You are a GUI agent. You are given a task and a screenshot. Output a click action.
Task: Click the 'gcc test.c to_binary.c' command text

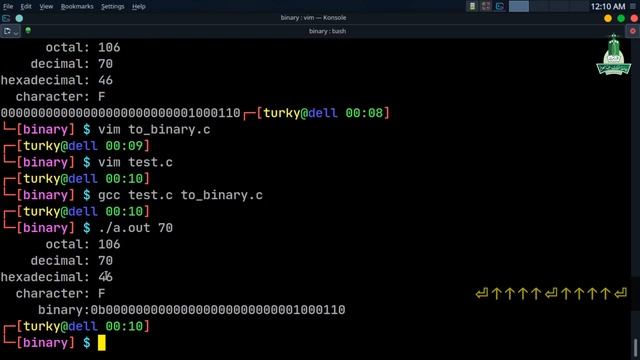[180, 195]
